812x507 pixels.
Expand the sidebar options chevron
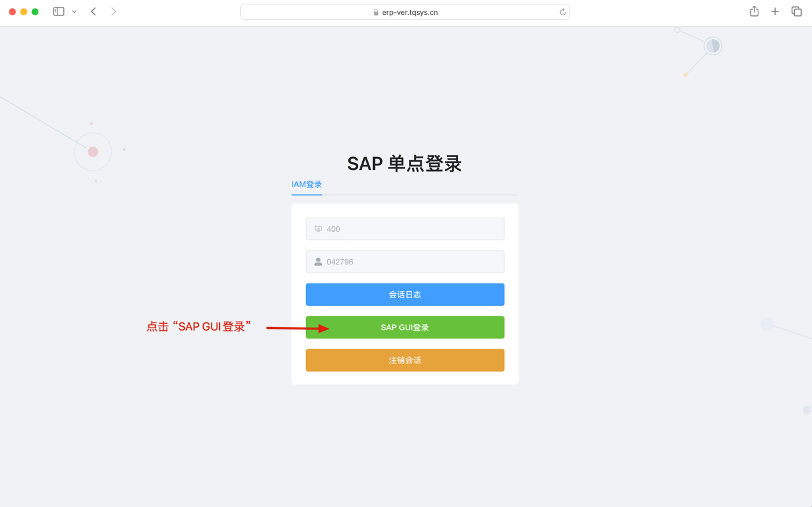[74, 11]
